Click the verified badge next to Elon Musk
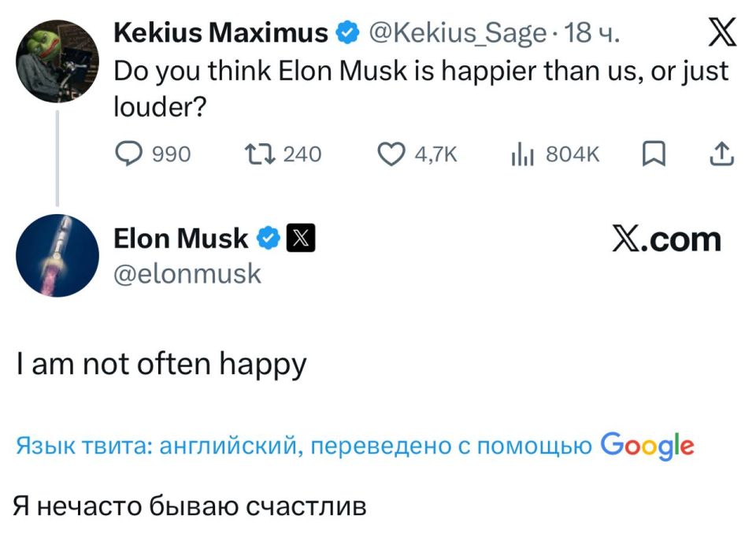The width and height of the screenshot is (756, 541). [x=268, y=236]
